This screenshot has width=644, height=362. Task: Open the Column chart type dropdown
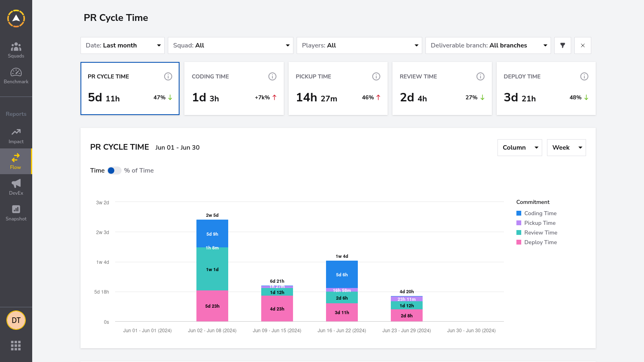[x=520, y=148]
